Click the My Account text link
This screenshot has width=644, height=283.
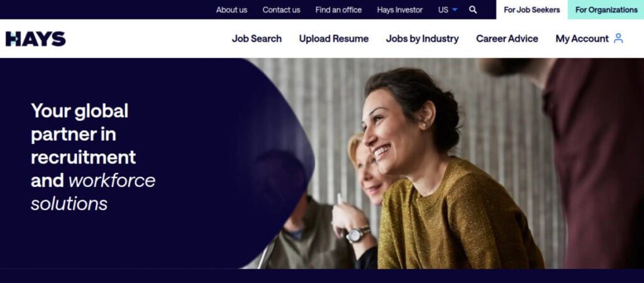[x=582, y=38]
